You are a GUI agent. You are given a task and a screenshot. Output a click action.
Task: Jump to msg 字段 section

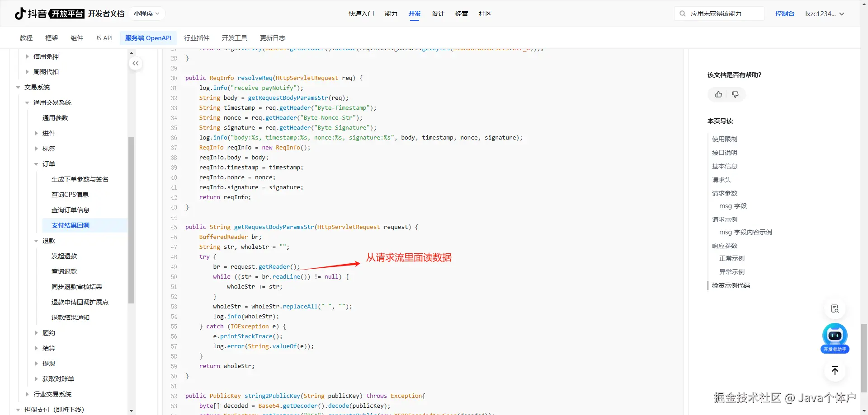(x=733, y=206)
